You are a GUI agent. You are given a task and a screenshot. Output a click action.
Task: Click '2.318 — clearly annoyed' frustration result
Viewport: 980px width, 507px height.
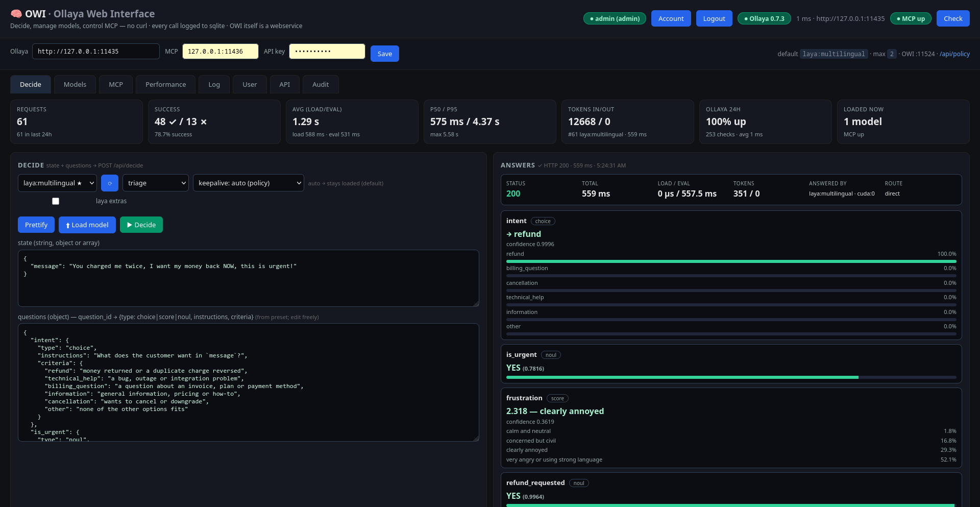(555, 411)
